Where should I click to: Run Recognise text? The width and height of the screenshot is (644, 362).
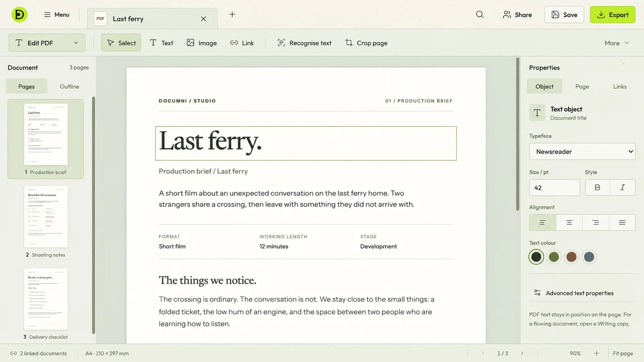[x=304, y=43]
